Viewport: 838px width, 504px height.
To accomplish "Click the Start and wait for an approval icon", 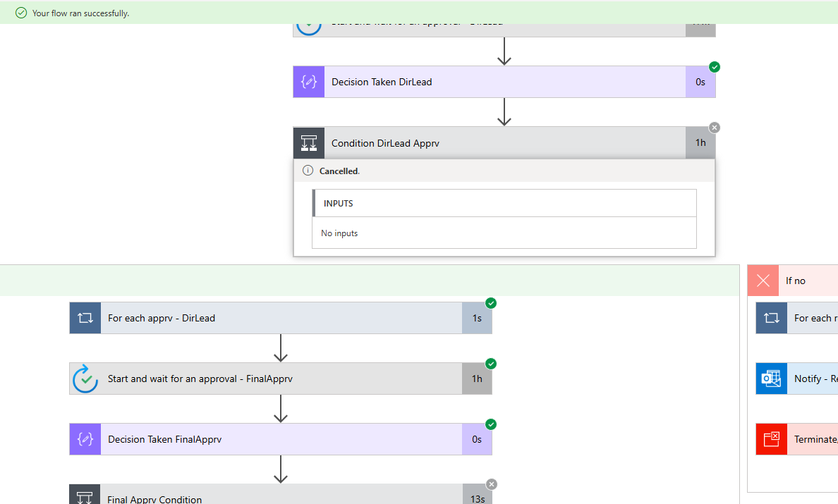I will [85, 379].
